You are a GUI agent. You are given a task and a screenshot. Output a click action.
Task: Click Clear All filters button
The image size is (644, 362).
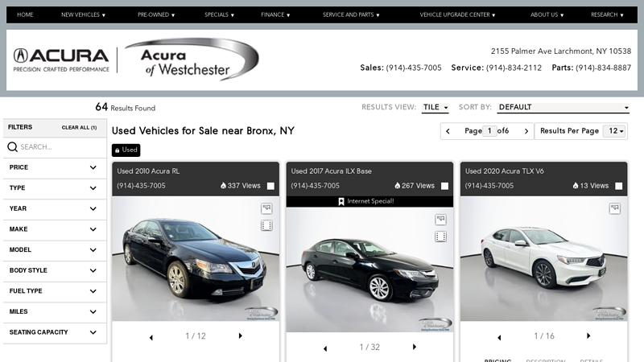(79, 128)
